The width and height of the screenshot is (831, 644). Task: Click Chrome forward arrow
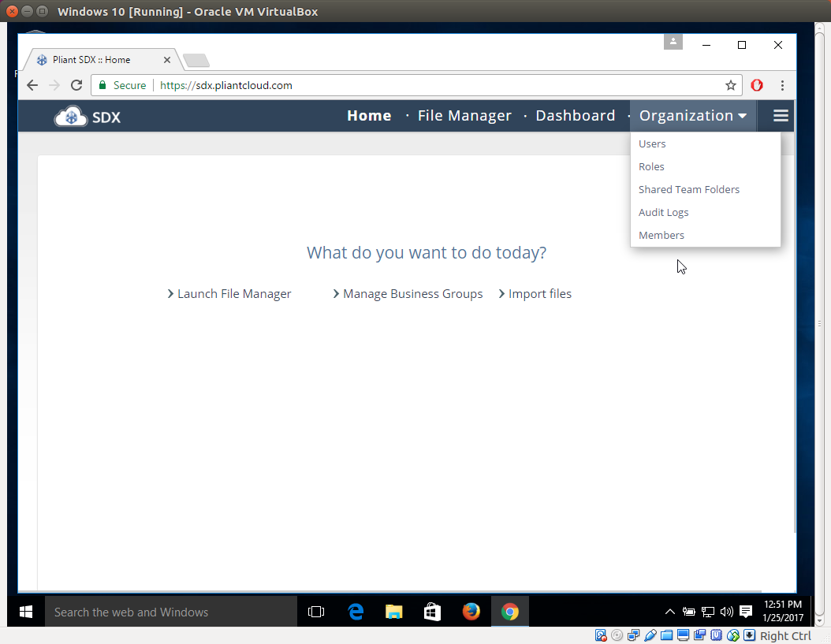54,85
